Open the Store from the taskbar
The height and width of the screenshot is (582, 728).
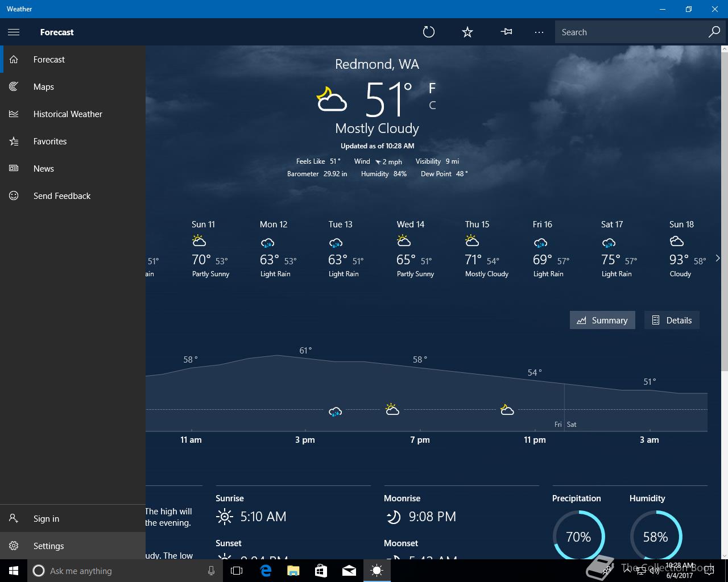321,571
